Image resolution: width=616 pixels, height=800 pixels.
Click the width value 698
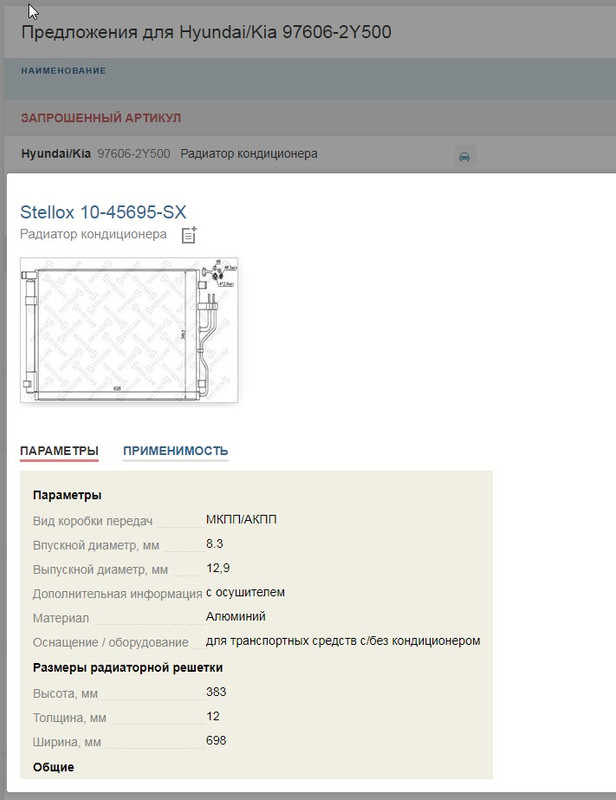tap(216, 740)
